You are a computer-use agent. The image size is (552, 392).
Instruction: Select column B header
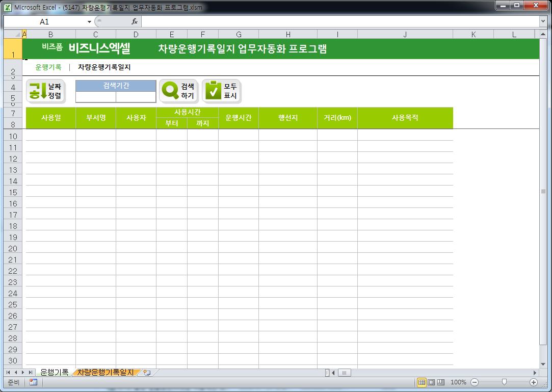tap(50, 34)
